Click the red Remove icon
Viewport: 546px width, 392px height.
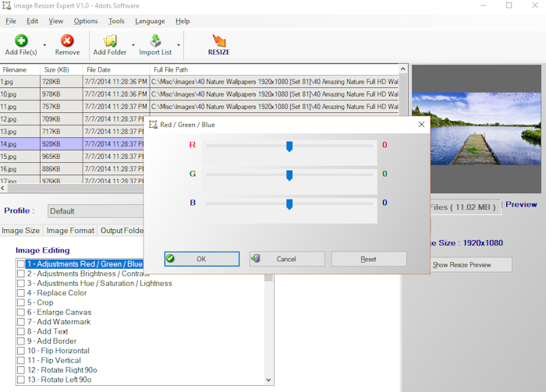click(67, 41)
